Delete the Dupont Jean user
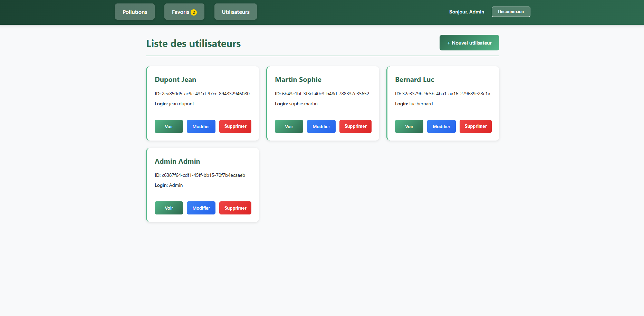The width and height of the screenshot is (644, 316). coord(235,126)
